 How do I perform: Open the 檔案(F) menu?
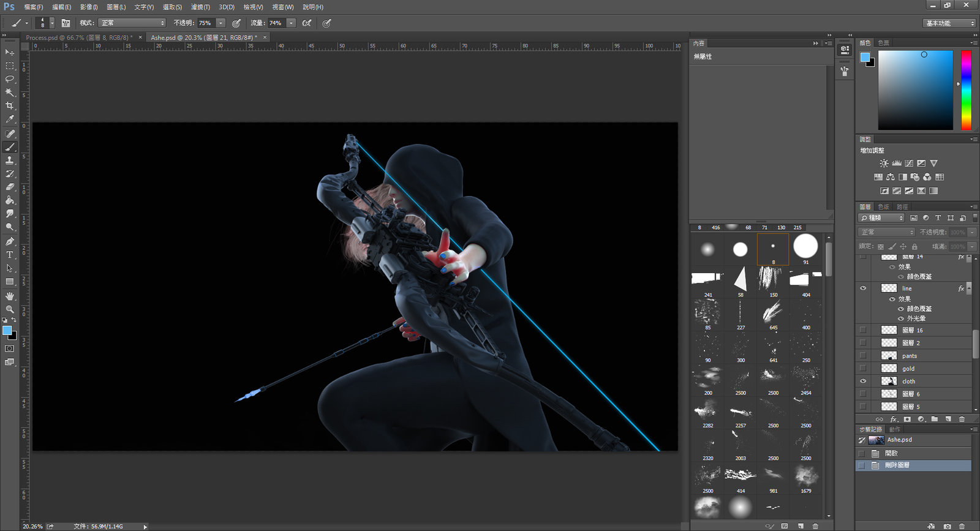coord(34,7)
